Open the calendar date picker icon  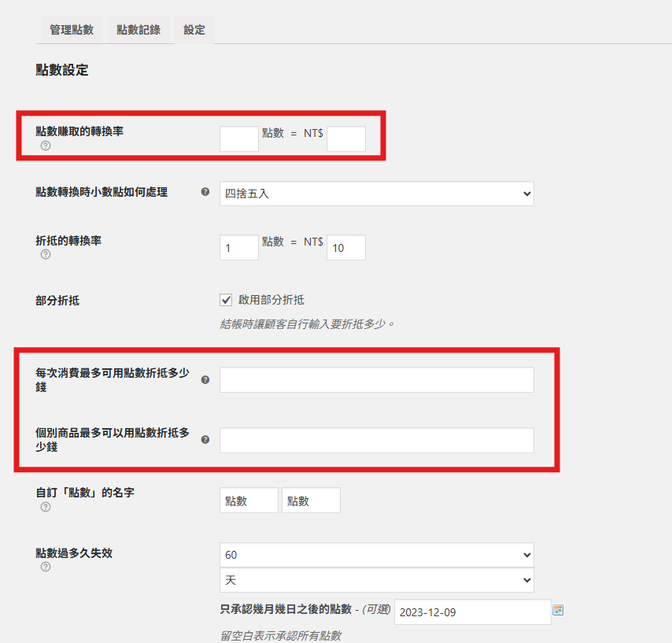coord(558,610)
